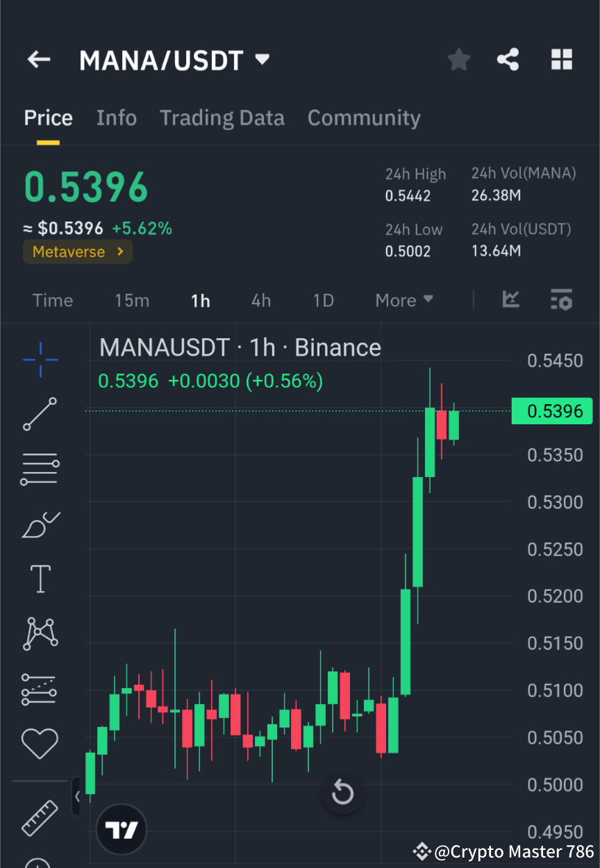Select the text annotation tool
Screen dimensions: 600x868
point(40,578)
